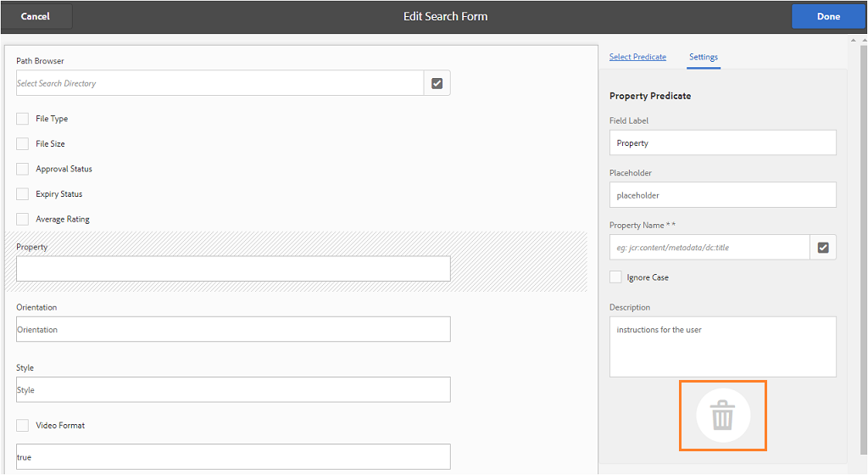The height and width of the screenshot is (475, 868).
Task: Click into the Placeholder text field
Action: 722,195
